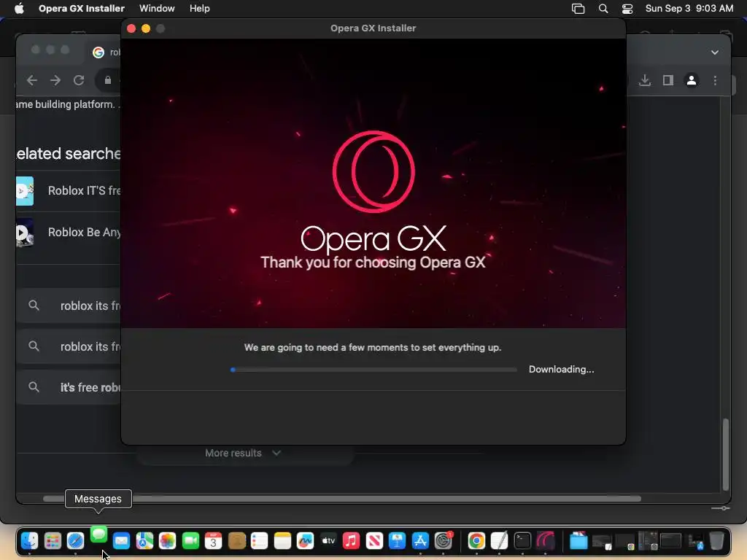
Task: Open the 'Roblox IT'S fre' related video result
Action: (x=68, y=191)
